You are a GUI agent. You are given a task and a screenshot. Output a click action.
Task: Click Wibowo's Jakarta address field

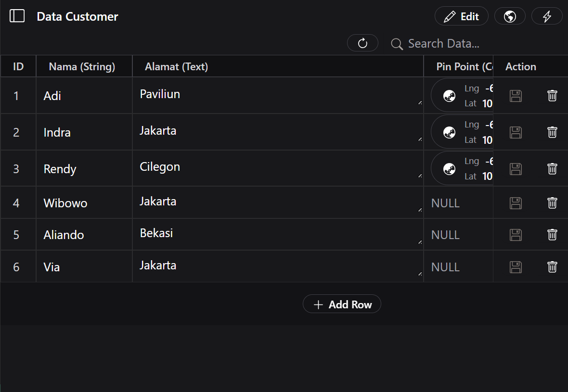[278, 202]
